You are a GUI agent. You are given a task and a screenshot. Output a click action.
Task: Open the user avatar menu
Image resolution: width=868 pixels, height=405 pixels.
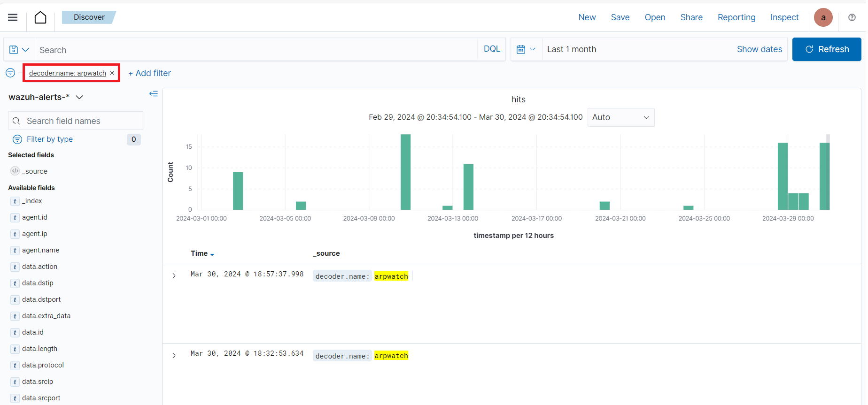click(823, 17)
